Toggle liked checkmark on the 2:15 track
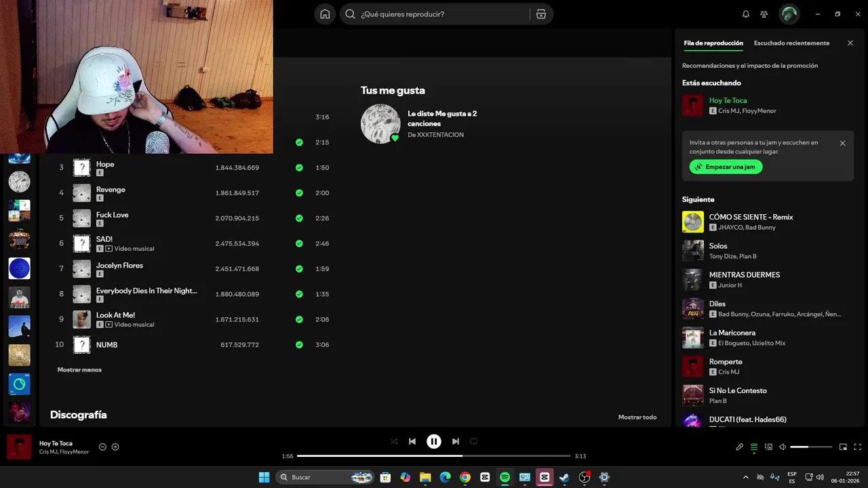The width and height of the screenshot is (868, 488). [x=299, y=142]
